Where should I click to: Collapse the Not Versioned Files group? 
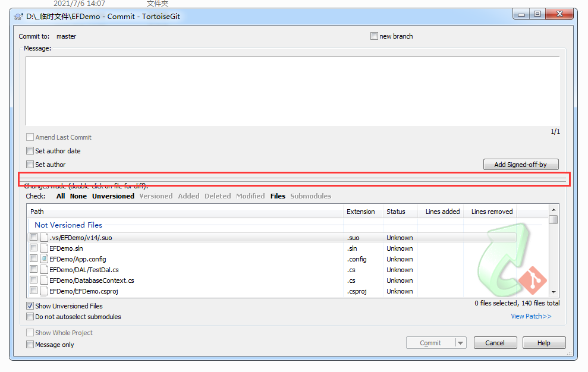68,225
